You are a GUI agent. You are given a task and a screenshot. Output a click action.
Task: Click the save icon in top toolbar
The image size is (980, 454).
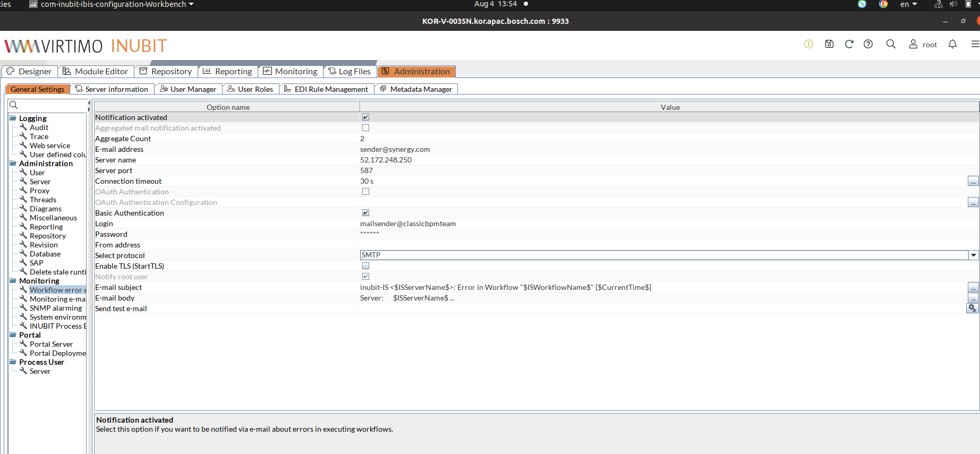829,44
